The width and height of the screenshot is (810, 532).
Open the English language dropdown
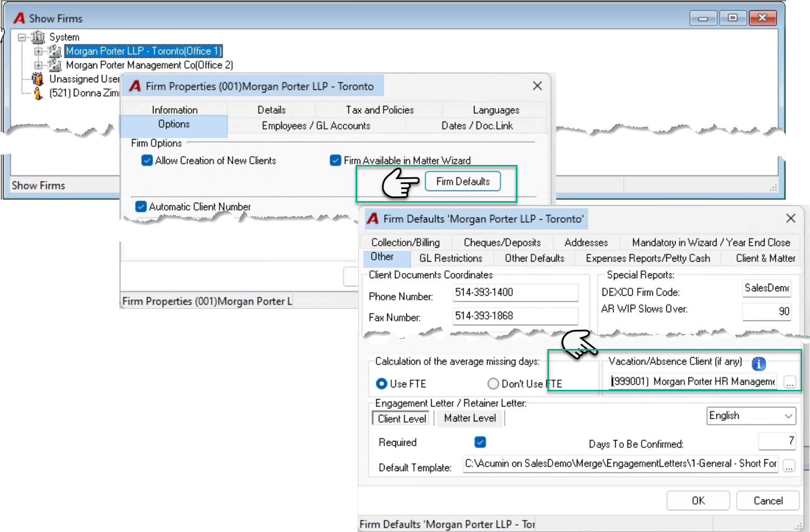coord(751,416)
